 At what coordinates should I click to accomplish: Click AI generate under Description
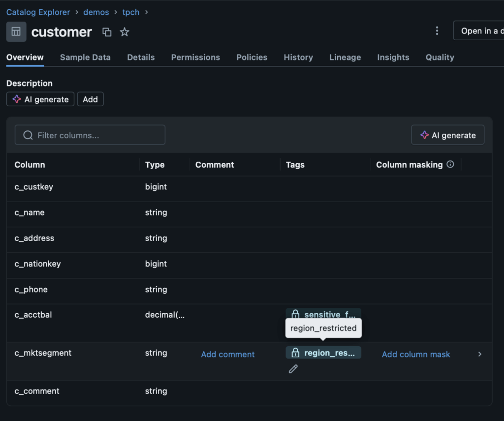[40, 99]
